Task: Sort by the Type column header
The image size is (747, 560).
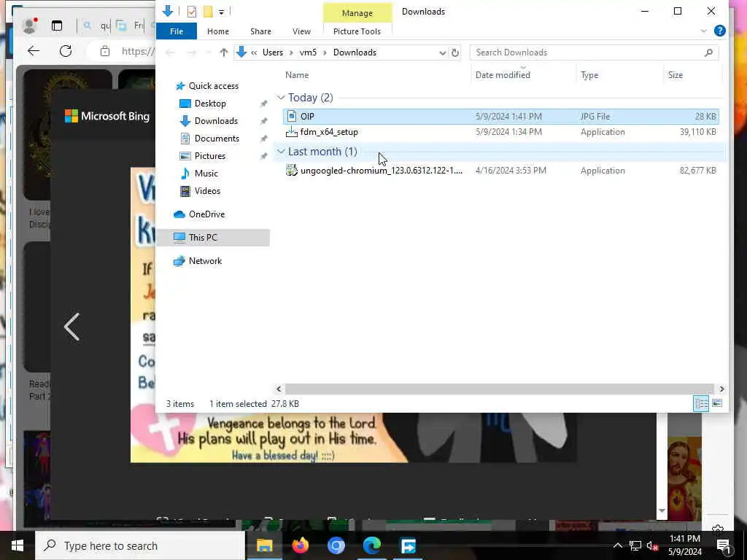Action: (x=589, y=75)
